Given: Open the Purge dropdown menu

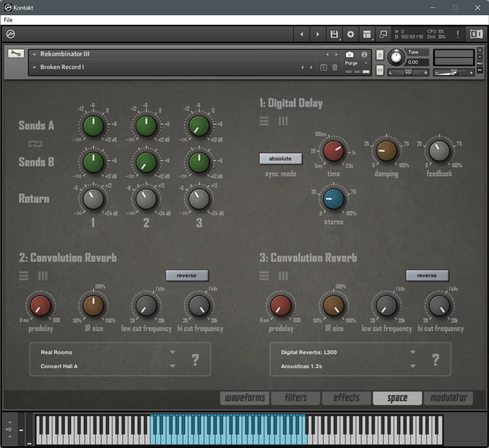Looking at the screenshot, I should (x=357, y=63).
